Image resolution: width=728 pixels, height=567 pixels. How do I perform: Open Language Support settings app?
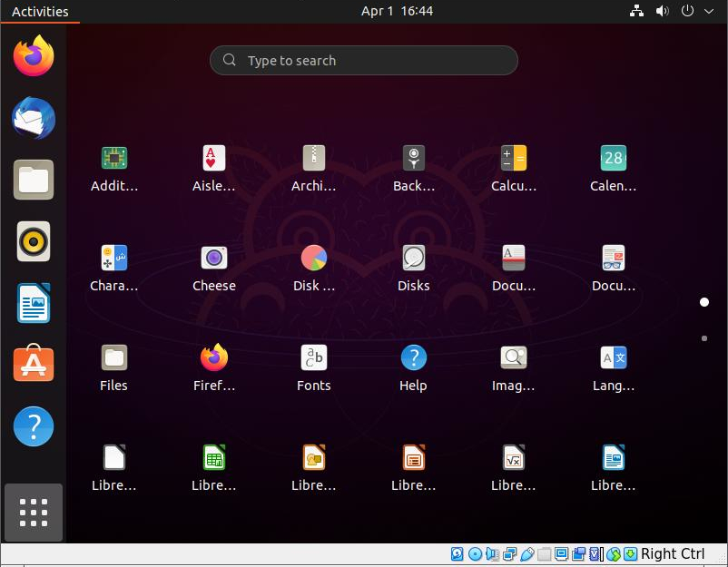(x=614, y=358)
